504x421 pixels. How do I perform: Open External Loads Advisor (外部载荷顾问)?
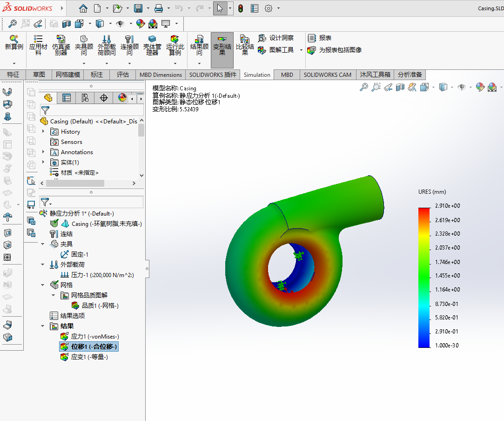pos(107,45)
